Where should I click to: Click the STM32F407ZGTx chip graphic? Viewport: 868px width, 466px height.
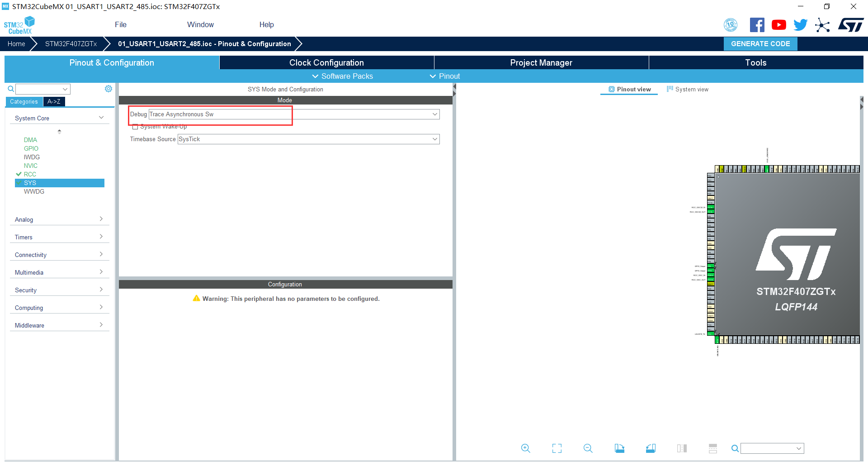(x=788, y=254)
